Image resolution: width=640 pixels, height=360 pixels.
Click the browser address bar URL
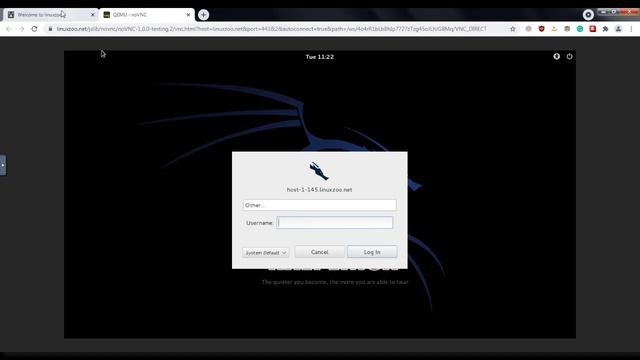(271, 29)
